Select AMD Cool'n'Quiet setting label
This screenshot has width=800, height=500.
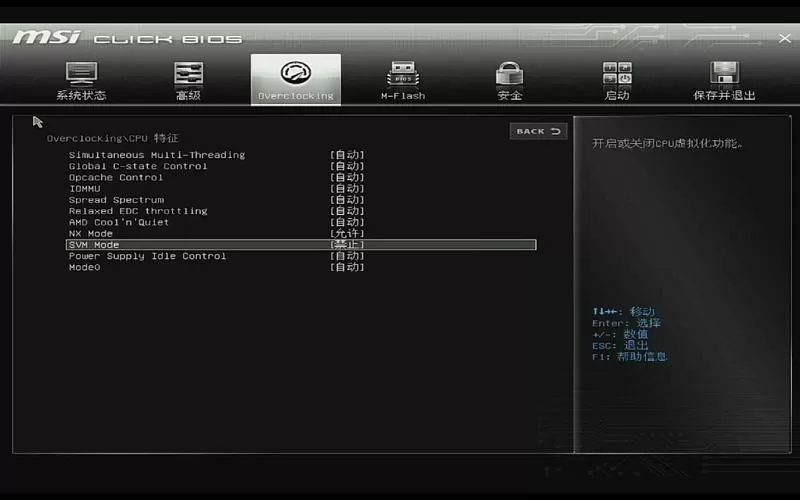(119, 222)
